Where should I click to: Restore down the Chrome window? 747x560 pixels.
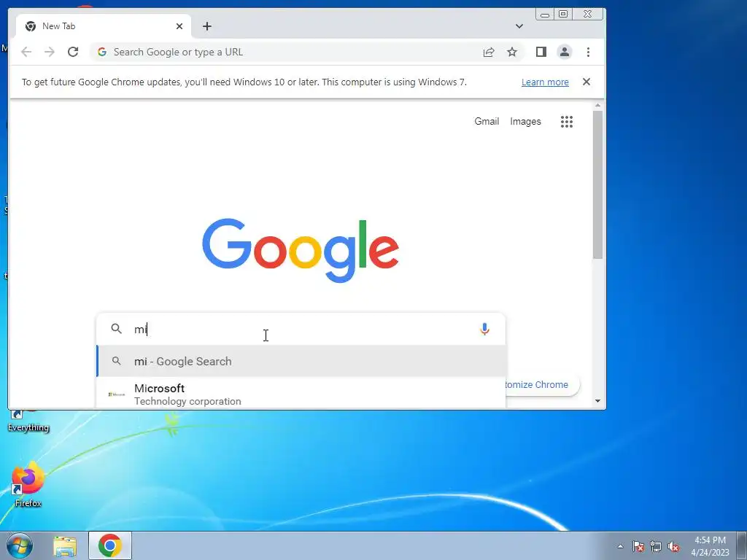(563, 14)
